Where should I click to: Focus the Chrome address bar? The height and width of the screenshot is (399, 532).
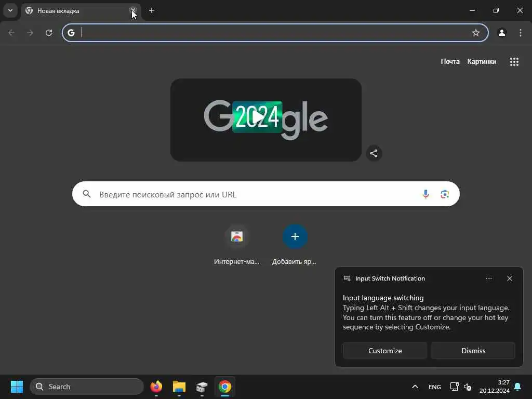(x=275, y=33)
